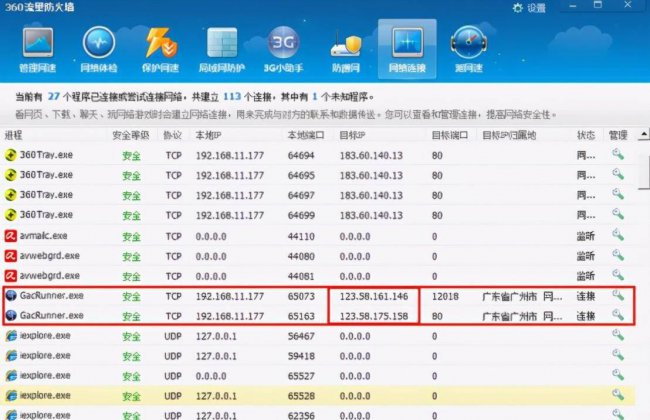Select local port 65527 cell
The width and height of the screenshot is (650, 420).
point(301,376)
